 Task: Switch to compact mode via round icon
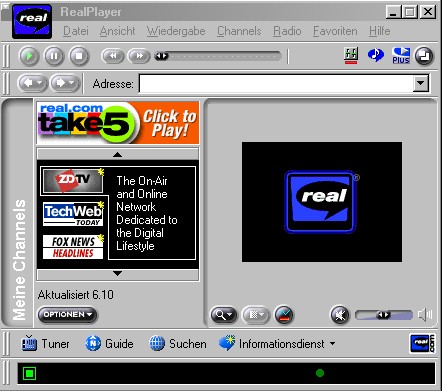point(424,56)
